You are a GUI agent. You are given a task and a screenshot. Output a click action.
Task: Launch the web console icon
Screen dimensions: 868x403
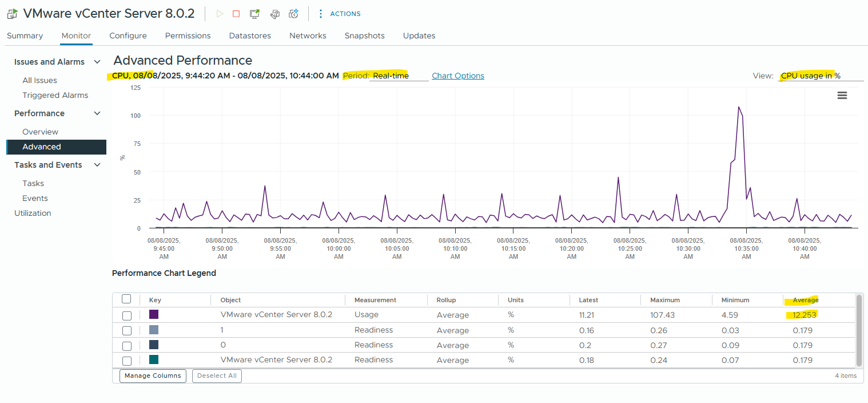[x=255, y=14]
